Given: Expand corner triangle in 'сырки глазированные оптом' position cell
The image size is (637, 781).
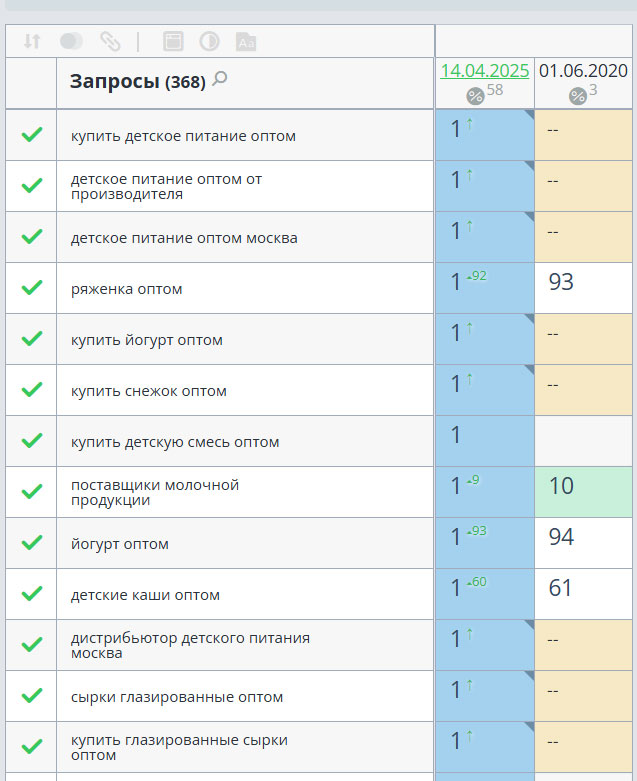Looking at the screenshot, I should pos(528,677).
